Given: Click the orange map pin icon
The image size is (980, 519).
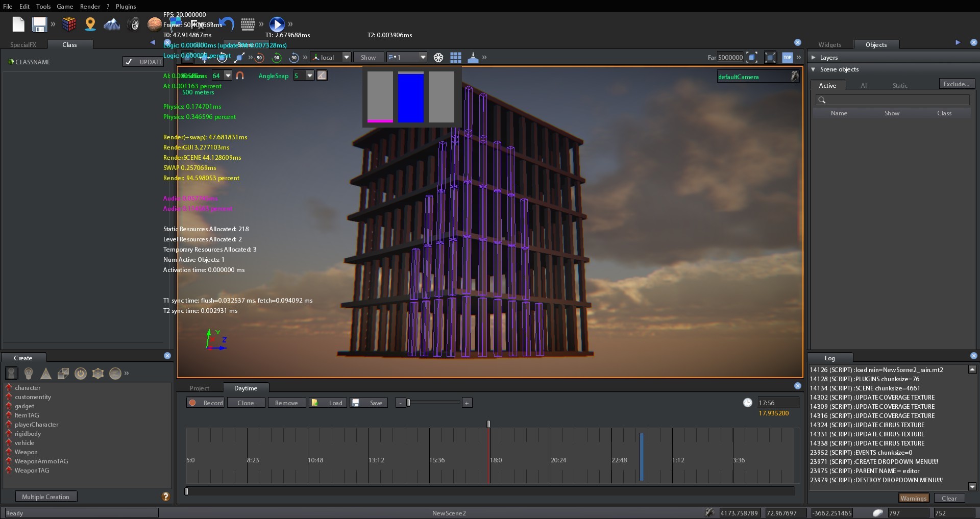Looking at the screenshot, I should 90,24.
